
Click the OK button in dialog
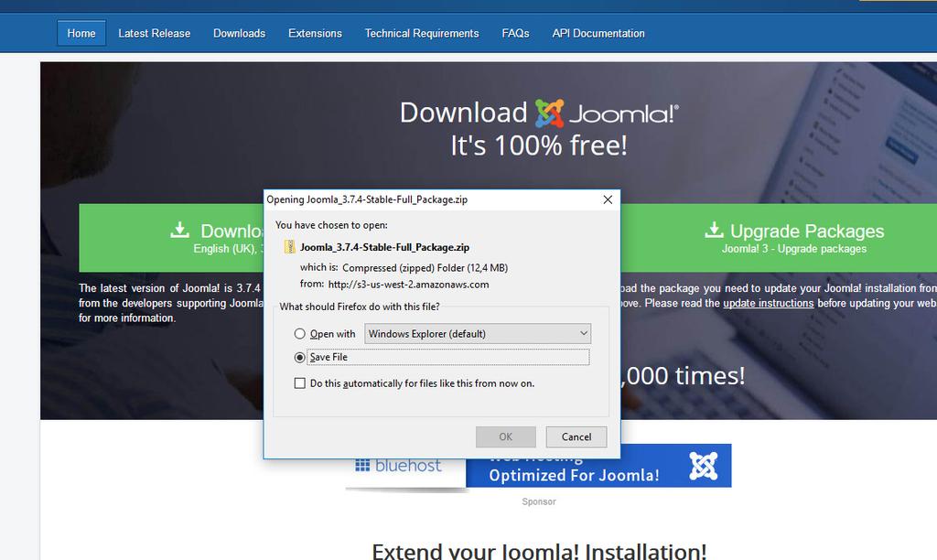click(505, 436)
